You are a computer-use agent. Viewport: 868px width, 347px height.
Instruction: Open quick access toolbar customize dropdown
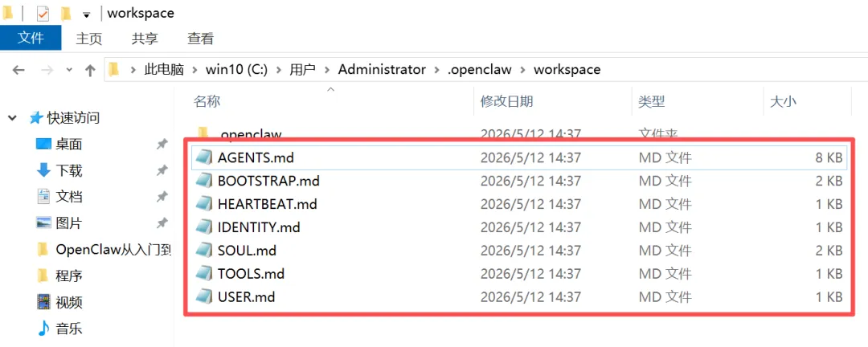tap(86, 14)
